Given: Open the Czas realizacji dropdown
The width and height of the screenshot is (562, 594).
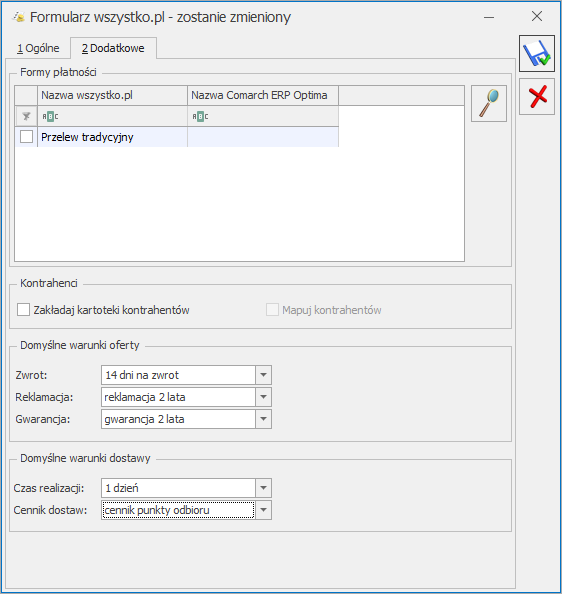Looking at the screenshot, I should tap(264, 488).
